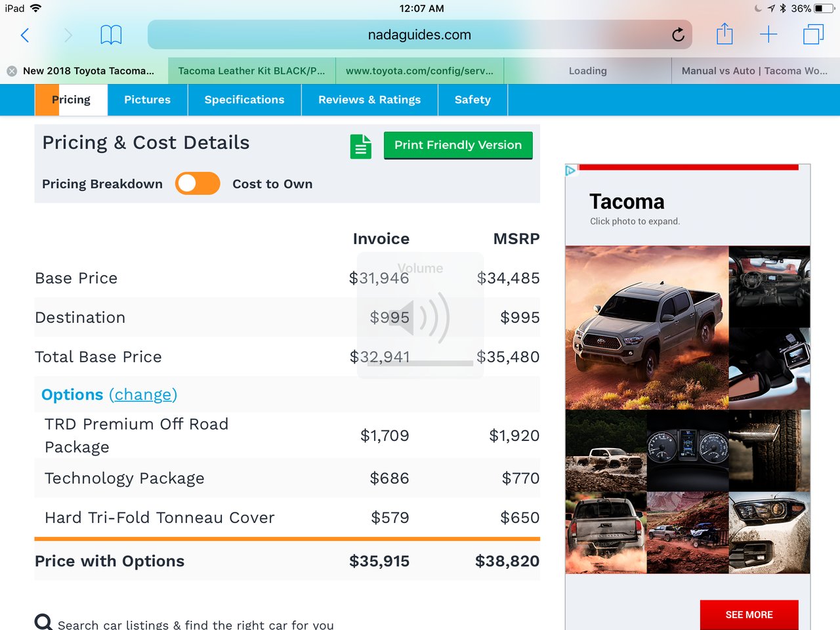Close the New 2018 Toyota Tacoma tab
Screen dimensions: 840x630
tap(12, 71)
